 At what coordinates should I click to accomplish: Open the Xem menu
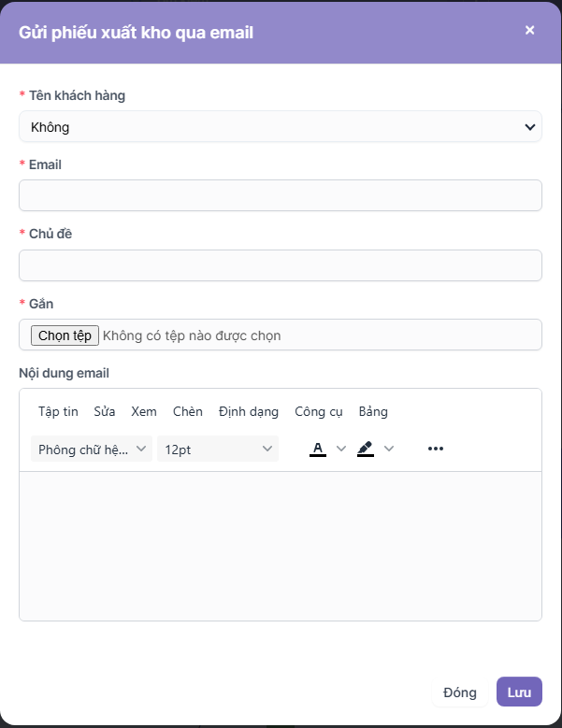(144, 411)
